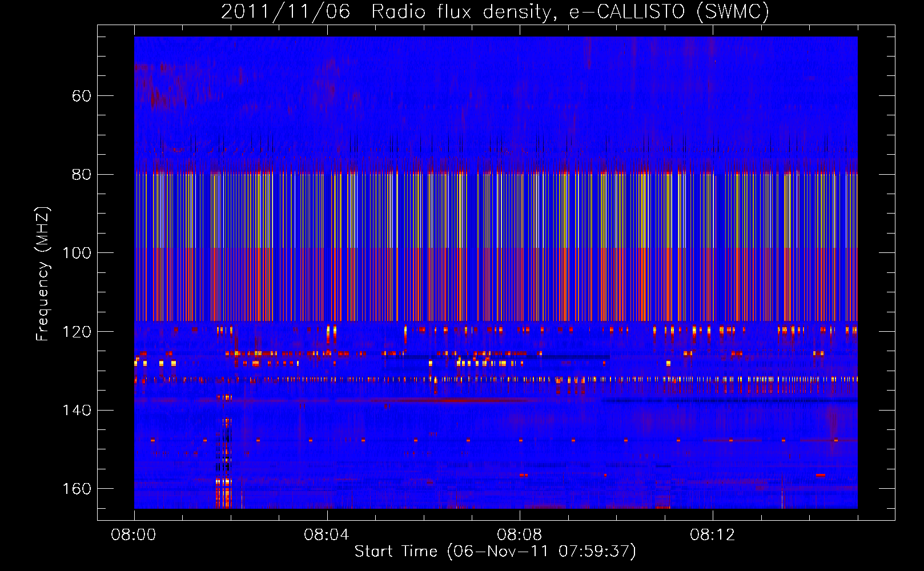Screen dimensions: 924x571
Task: Select the 100 frequency tick label
Action: tap(77, 253)
